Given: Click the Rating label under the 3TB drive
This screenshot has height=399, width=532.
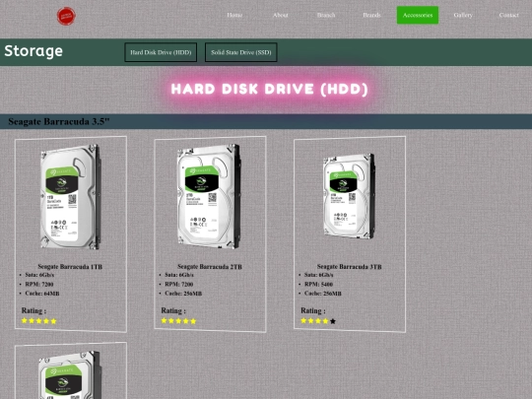Looking at the screenshot, I should pyautogui.click(x=313, y=310).
